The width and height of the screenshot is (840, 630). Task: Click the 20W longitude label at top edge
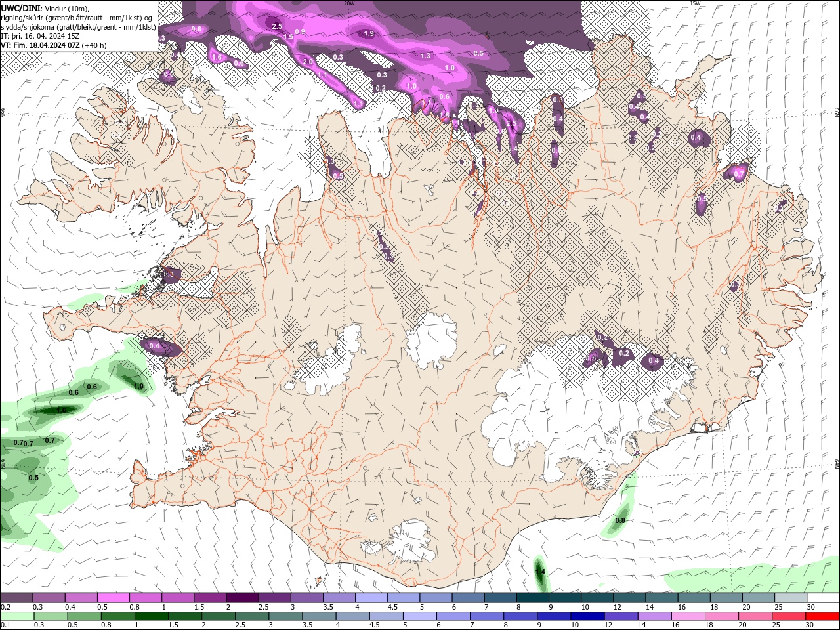[x=349, y=3]
